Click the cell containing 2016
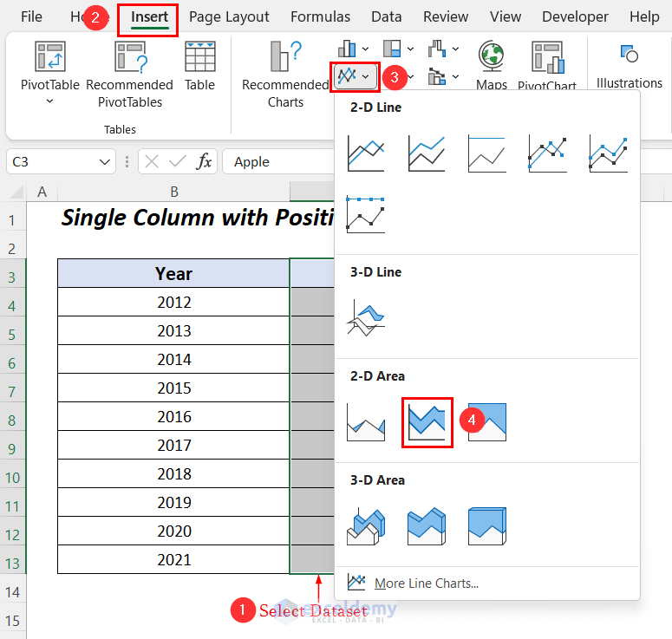Image resolution: width=672 pixels, height=639 pixels. coord(173,416)
